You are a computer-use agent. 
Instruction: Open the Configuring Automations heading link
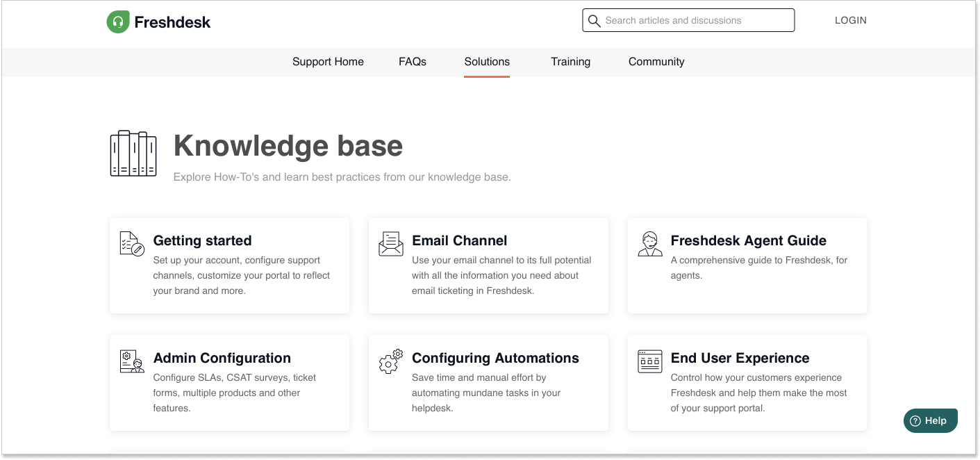(x=495, y=359)
